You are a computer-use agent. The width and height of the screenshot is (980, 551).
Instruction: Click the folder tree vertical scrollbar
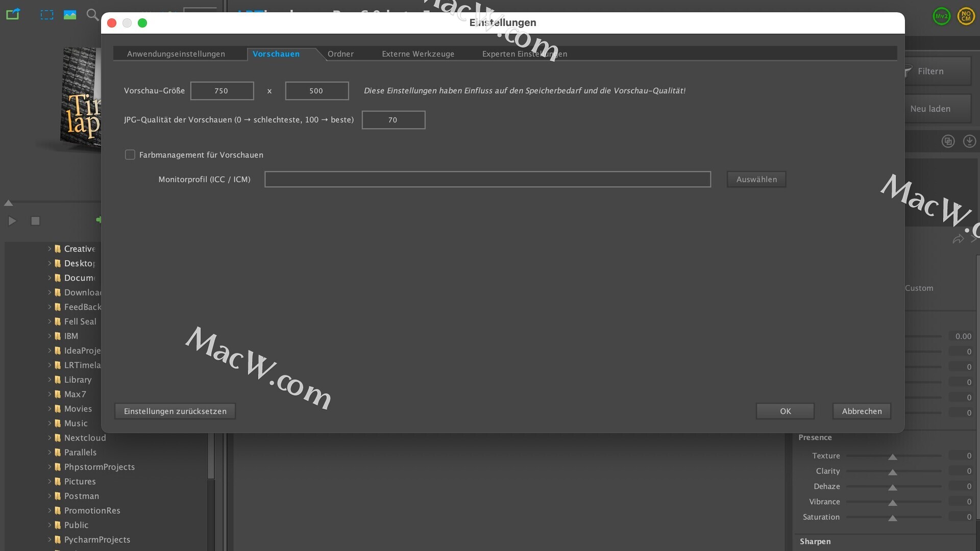pos(211,457)
